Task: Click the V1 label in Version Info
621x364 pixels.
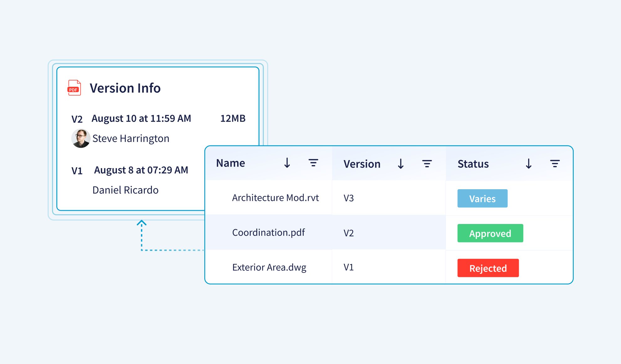Action: click(x=77, y=171)
